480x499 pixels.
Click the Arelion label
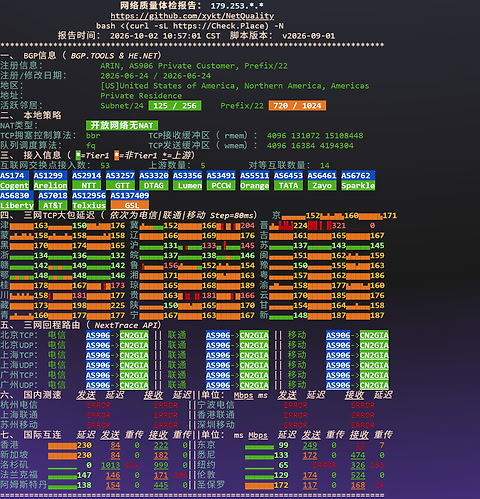click(x=50, y=185)
